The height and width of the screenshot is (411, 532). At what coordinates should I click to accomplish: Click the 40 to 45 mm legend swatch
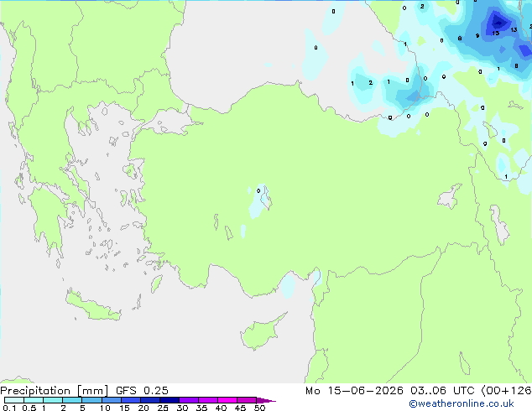(x=227, y=400)
